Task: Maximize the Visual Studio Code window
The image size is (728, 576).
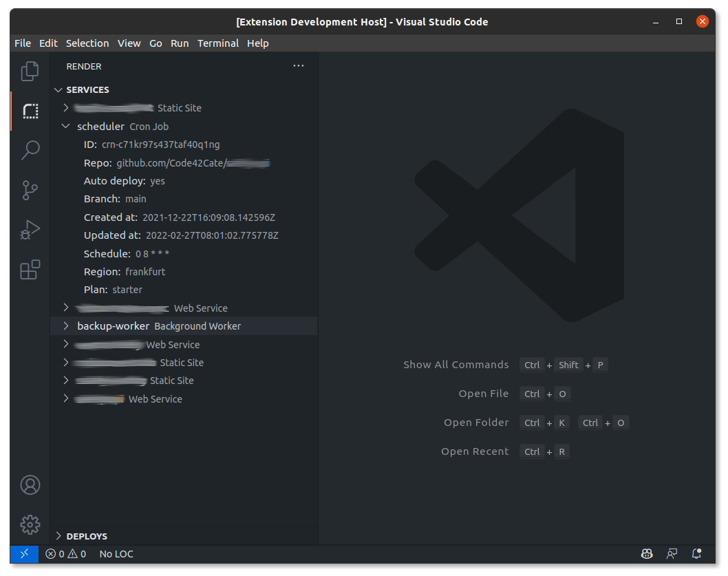Action: click(678, 21)
